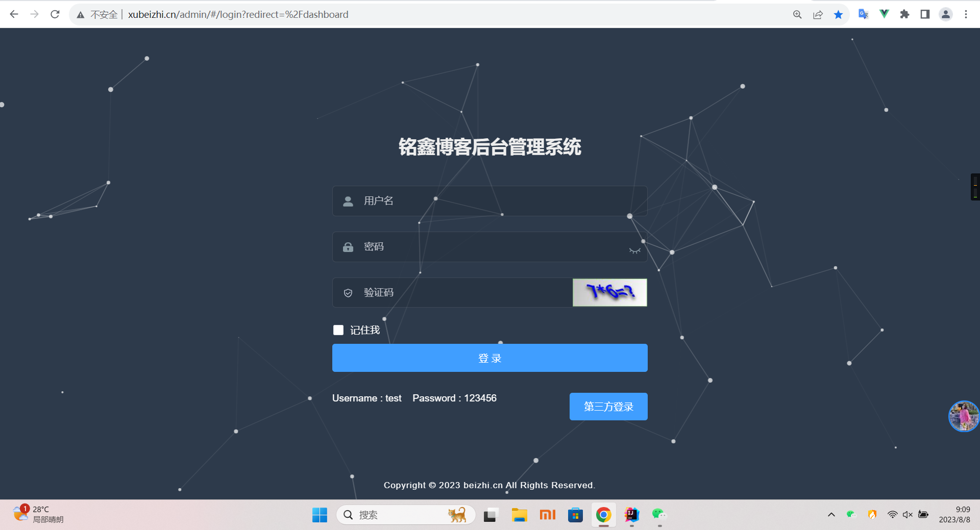Screen dimensions: 980x530
Task: Click the WeChat tray icon
Action: [x=851, y=514]
